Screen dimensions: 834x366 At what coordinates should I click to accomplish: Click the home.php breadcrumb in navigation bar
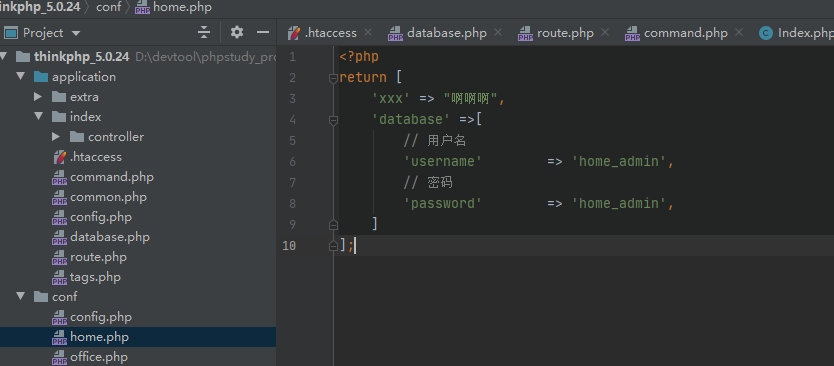pyautogui.click(x=182, y=7)
